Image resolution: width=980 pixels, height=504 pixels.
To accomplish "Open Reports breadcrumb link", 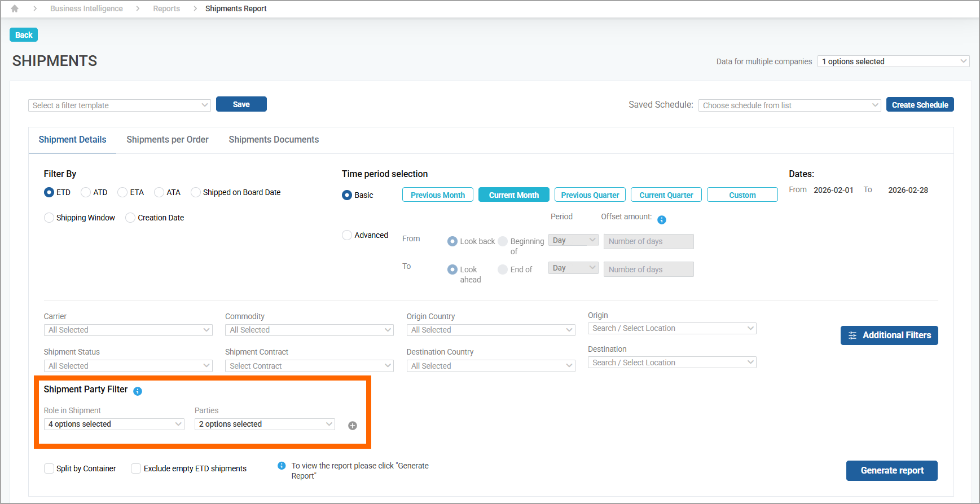I will (166, 8).
